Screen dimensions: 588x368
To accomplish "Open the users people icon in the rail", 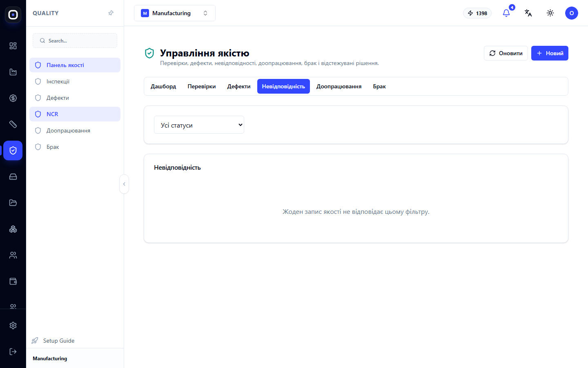I will [x=13, y=255].
